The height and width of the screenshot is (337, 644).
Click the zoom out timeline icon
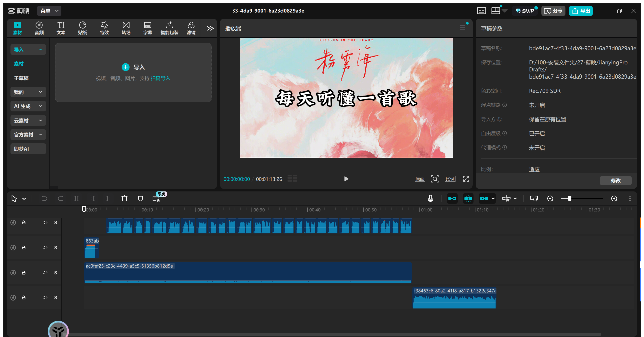tap(550, 199)
